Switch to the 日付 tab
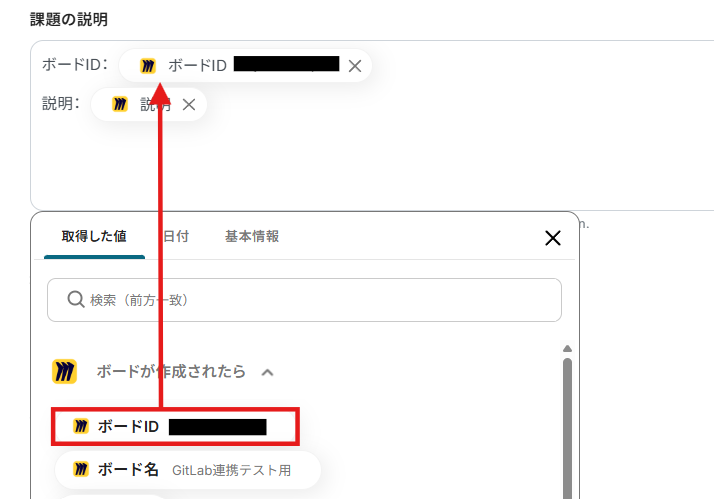Viewport: 714px width, 499px height. [x=176, y=236]
